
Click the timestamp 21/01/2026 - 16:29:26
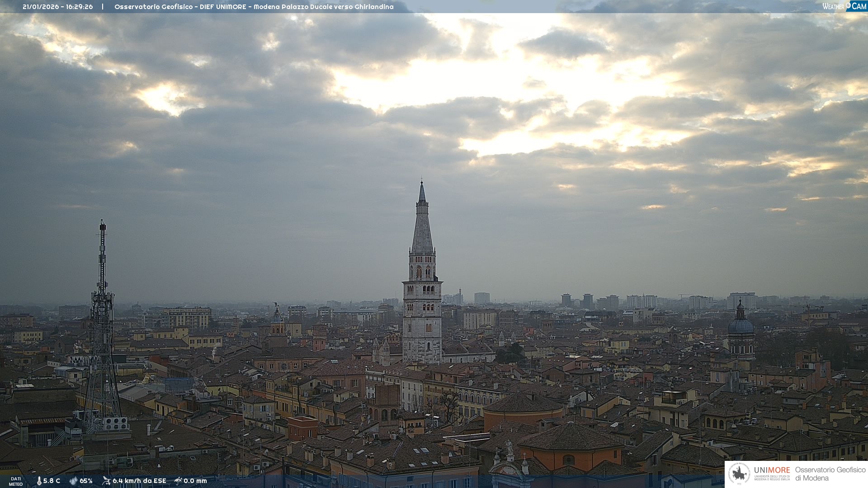[x=57, y=7]
